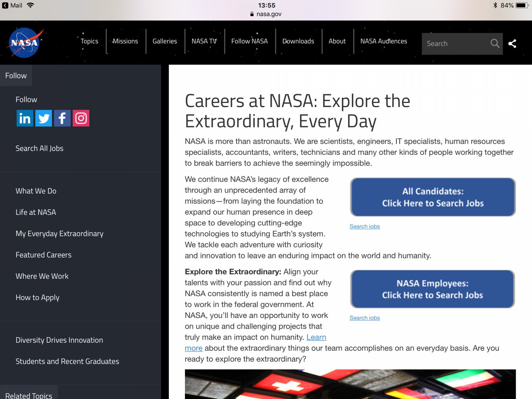Click Search jobs link under All Candidates
The height and width of the screenshot is (399, 532).
pos(365,227)
